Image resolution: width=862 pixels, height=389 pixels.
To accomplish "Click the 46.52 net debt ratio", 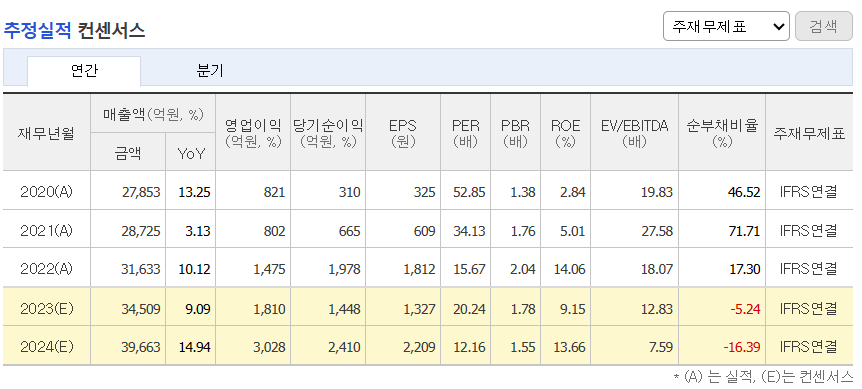I will click(x=744, y=192).
